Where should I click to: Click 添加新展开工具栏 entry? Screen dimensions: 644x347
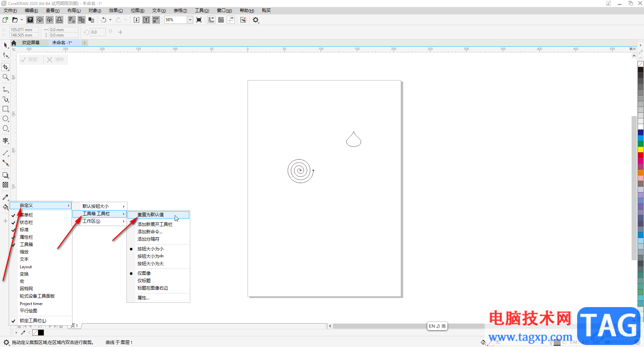coord(158,224)
